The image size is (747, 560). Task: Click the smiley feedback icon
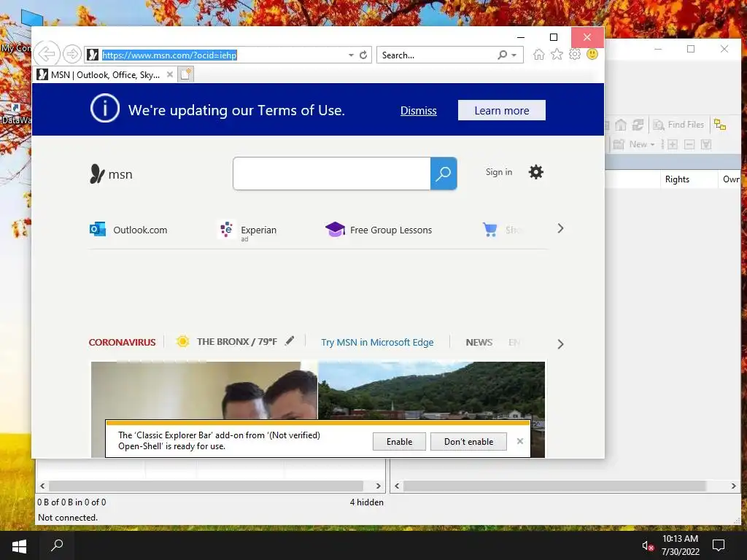point(592,54)
